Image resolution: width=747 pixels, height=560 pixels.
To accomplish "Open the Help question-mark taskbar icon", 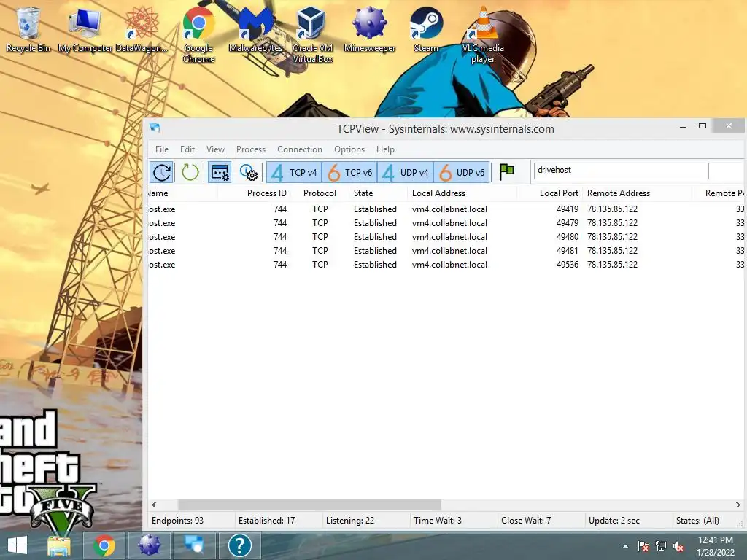I will click(239, 545).
